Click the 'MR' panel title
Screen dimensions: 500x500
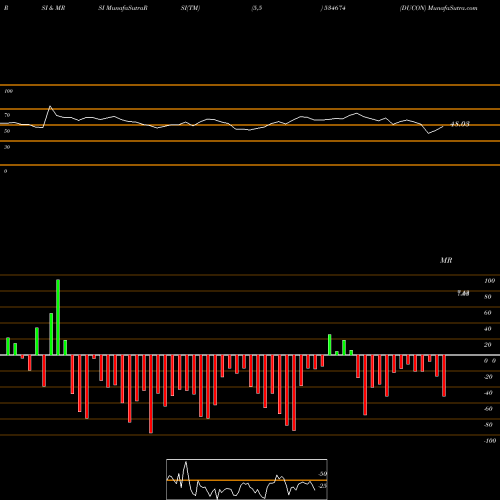446,260
